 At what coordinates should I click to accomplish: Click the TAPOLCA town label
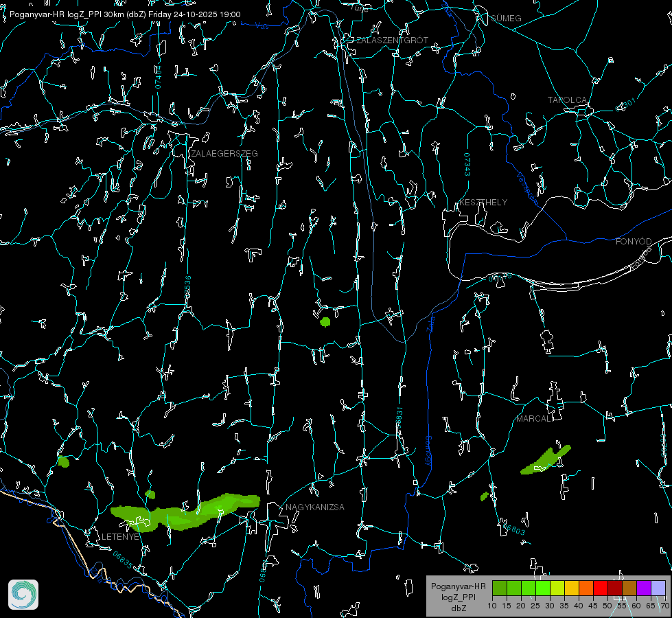point(567,100)
